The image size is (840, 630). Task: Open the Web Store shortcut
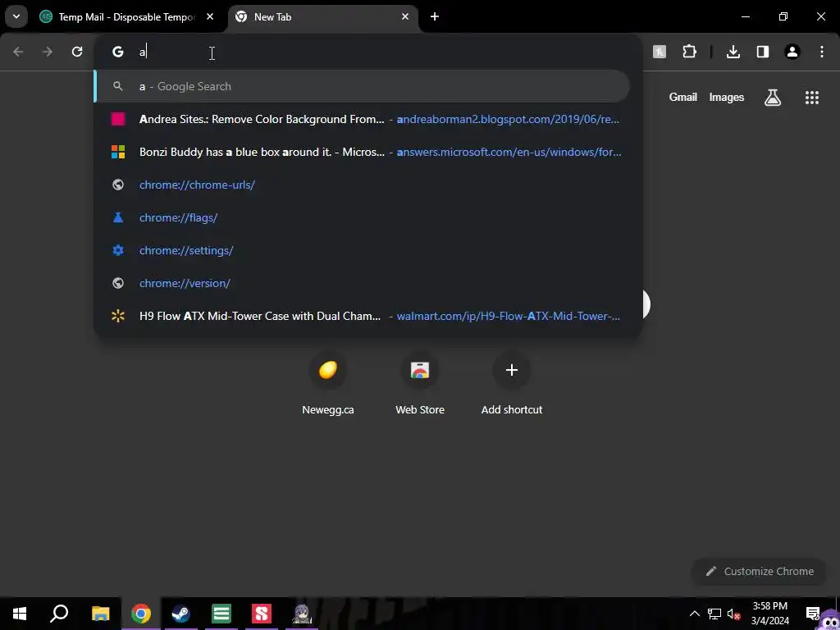pyautogui.click(x=420, y=385)
